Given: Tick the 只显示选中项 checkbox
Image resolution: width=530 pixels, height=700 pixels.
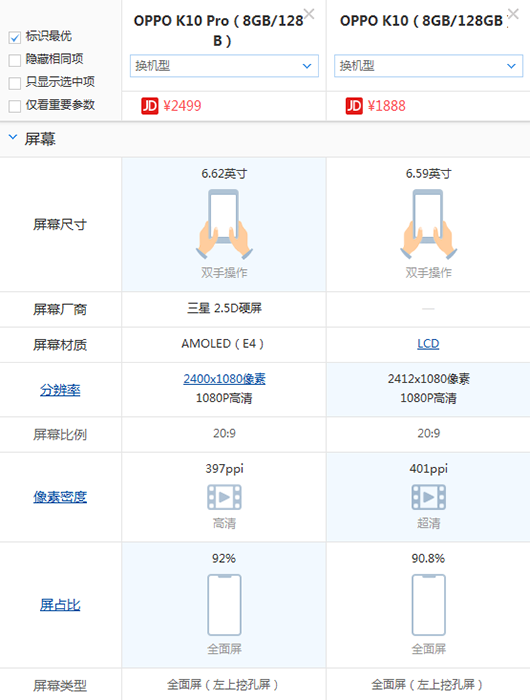Looking at the screenshot, I should tap(15, 83).
